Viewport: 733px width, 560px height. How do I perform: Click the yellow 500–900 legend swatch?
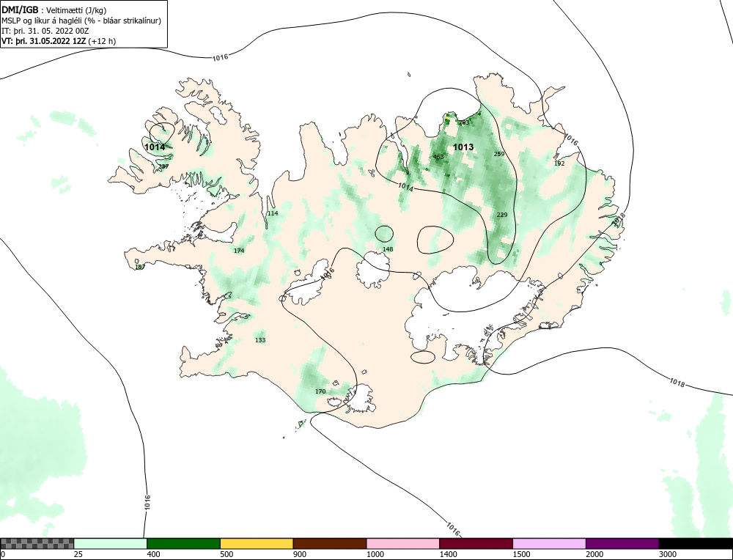(x=257, y=543)
